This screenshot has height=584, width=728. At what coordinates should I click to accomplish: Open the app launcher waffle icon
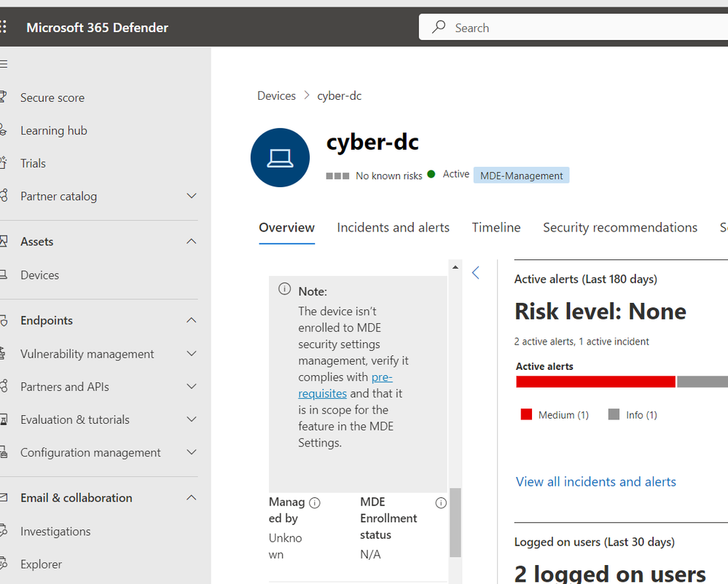[3, 27]
